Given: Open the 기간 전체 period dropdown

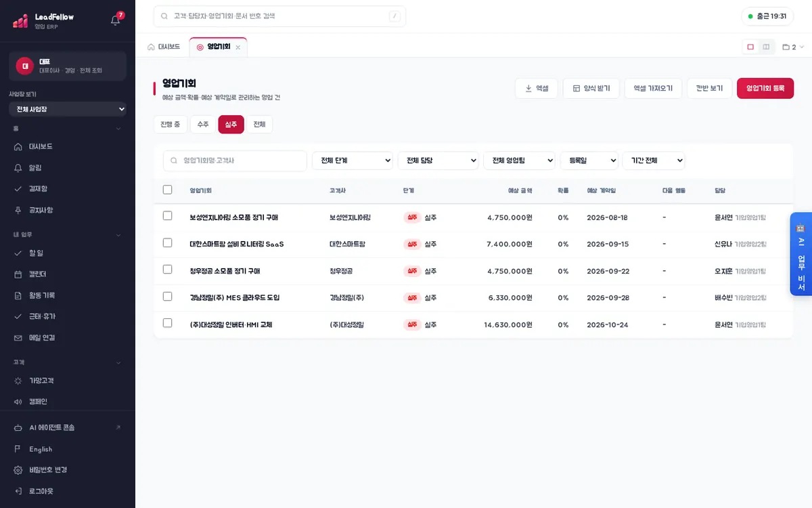Looking at the screenshot, I should tap(654, 161).
